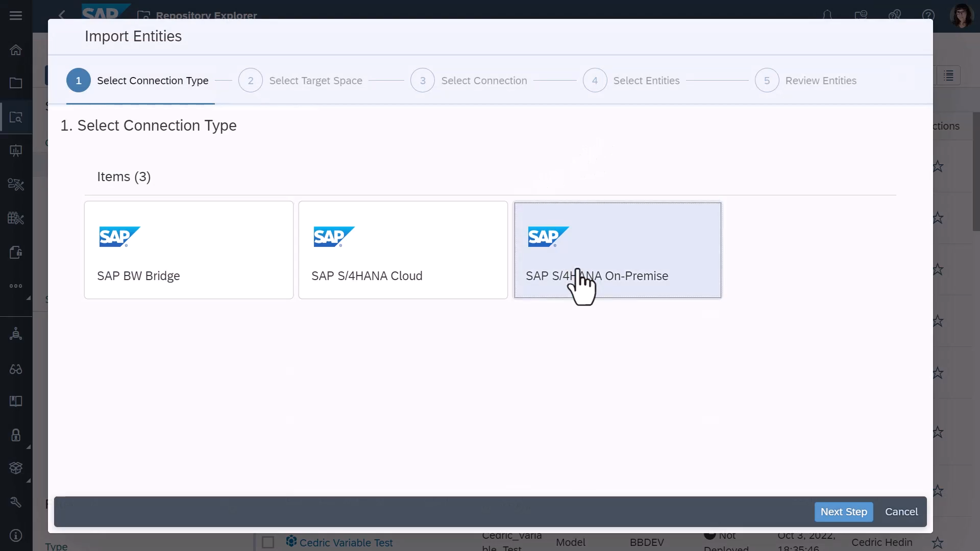Click the 'Cedric Hedin' owner cell
Viewport: 980px width, 551px height.
(x=881, y=542)
